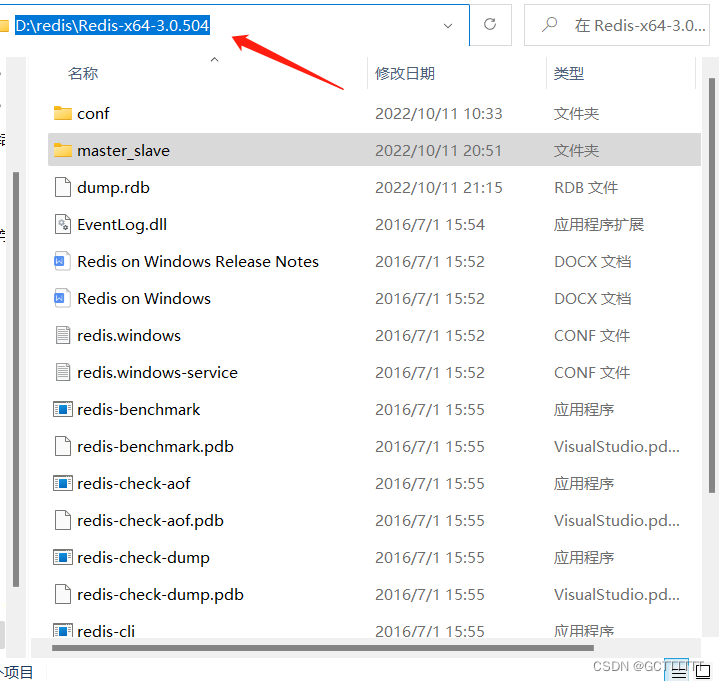Select the dump.rdb file icon
The height and width of the screenshot is (681, 719).
pyautogui.click(x=62, y=188)
